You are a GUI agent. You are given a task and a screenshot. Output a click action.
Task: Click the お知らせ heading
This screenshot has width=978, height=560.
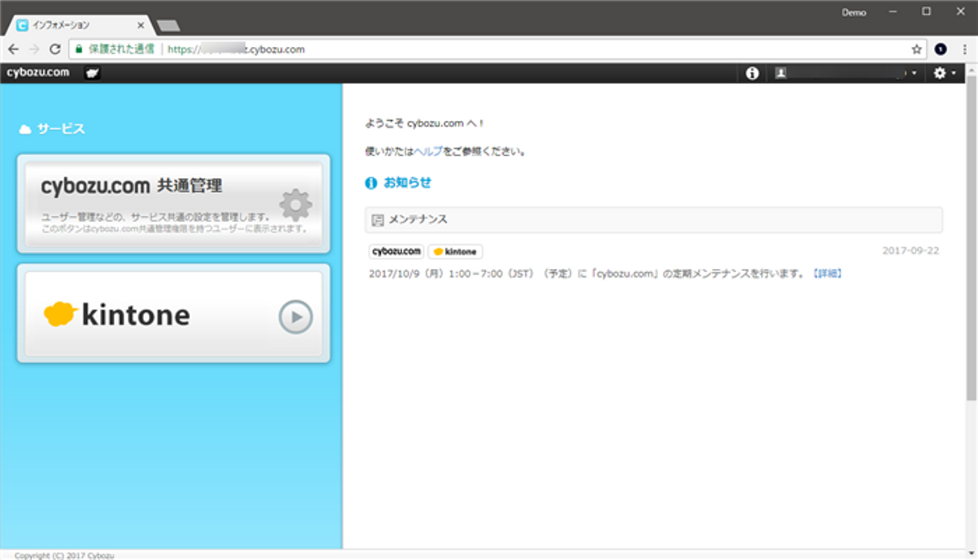click(407, 183)
